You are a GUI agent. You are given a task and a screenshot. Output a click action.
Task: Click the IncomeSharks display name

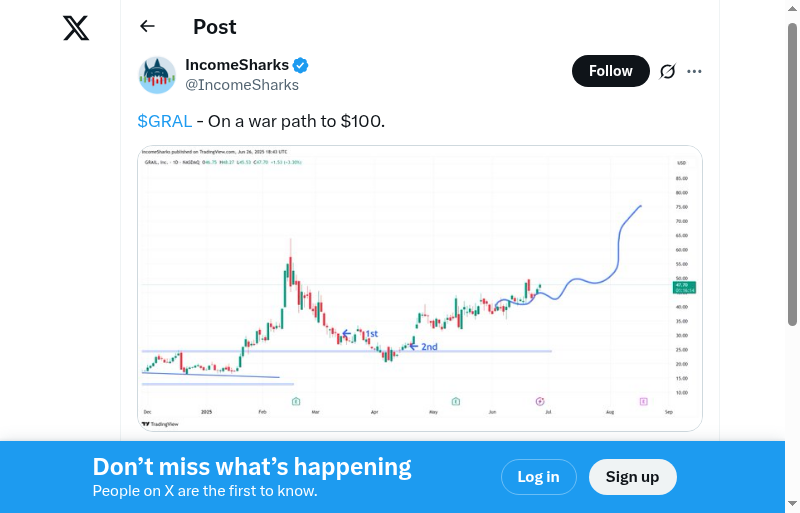[x=237, y=65]
